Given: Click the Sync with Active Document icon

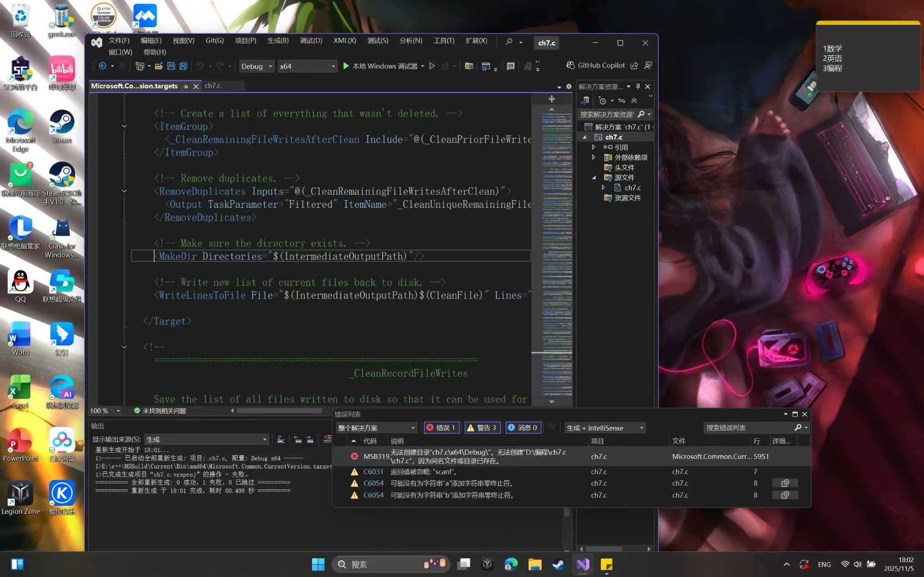Looking at the screenshot, I should pyautogui.click(x=621, y=101).
